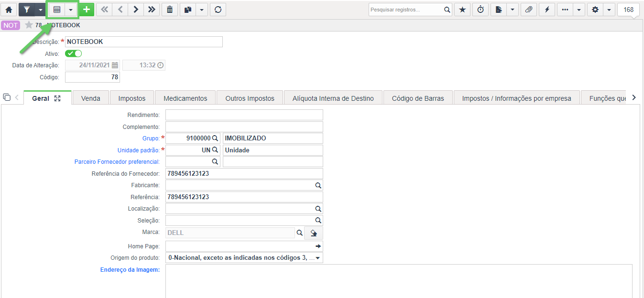Search Unidade padrão with magnifier icon
Viewport: 644px width, 298px height.
[215, 150]
